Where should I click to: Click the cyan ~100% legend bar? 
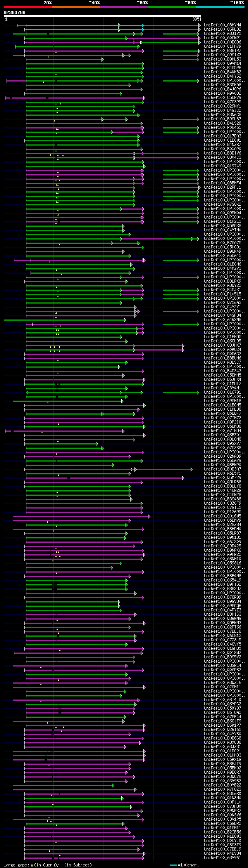pyautogui.click(x=220, y=7)
